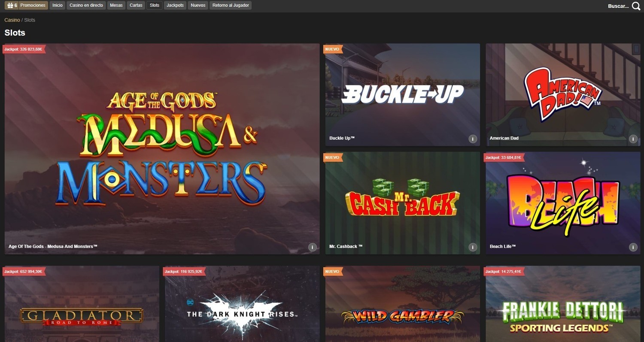This screenshot has width=644, height=342.
Task: Launch the Mr. Cashback game thumbnail
Action: (x=402, y=203)
